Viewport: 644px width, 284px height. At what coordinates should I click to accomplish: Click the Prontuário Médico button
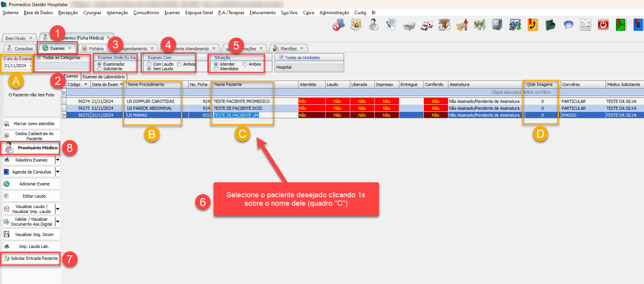point(31,148)
